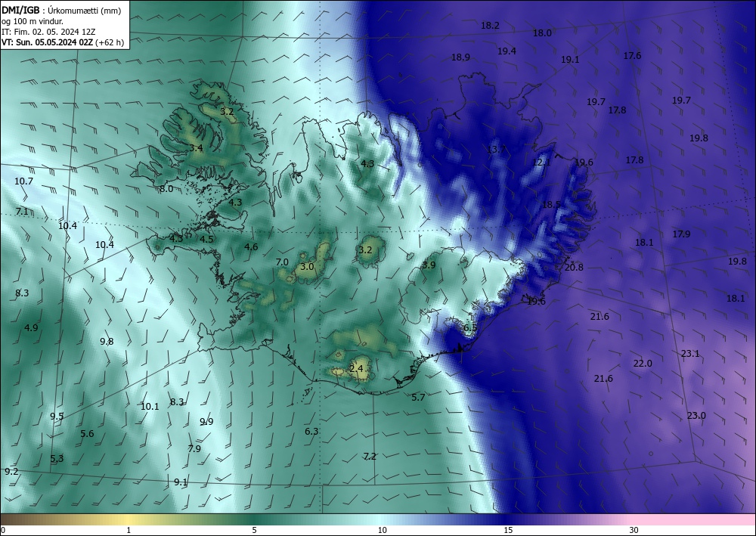Click the map value 9.8
756x536 pixels.
(107, 341)
